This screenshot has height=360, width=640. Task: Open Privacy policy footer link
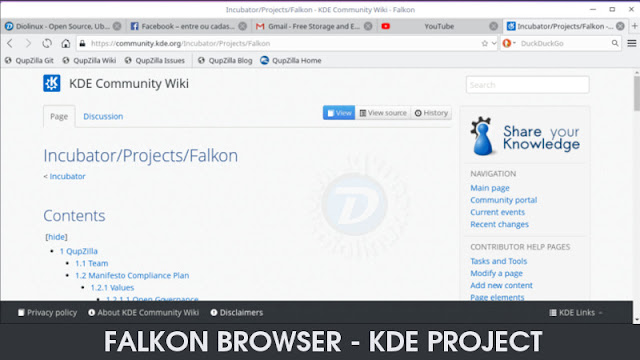coord(47,313)
